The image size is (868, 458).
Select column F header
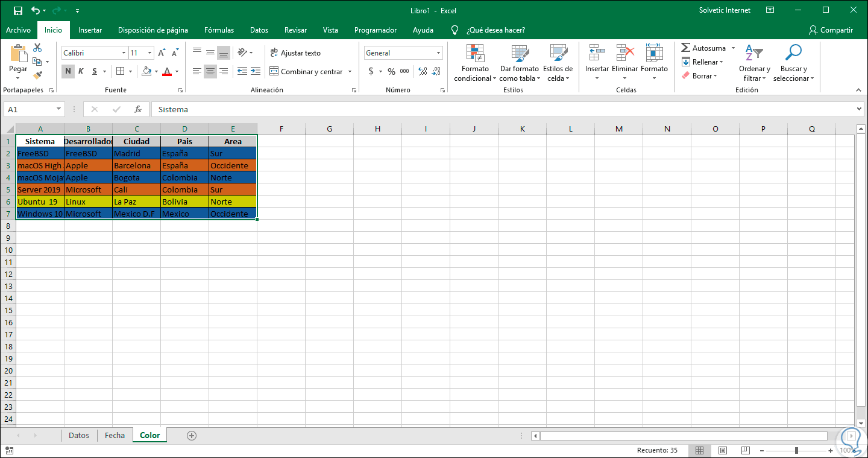281,129
